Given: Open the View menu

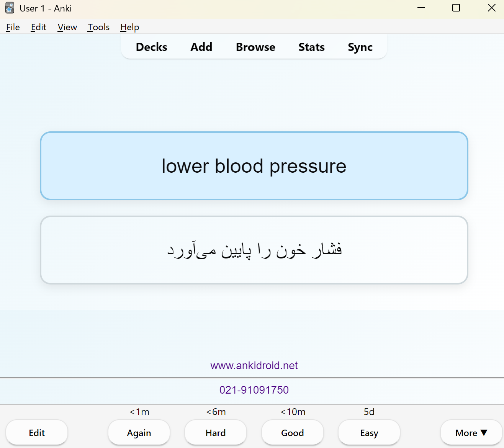Looking at the screenshot, I should 67,27.
